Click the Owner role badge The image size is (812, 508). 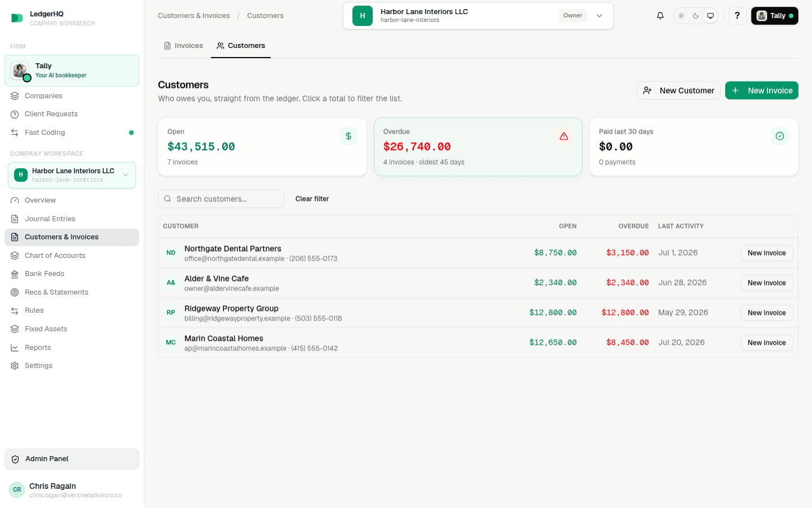(x=573, y=16)
